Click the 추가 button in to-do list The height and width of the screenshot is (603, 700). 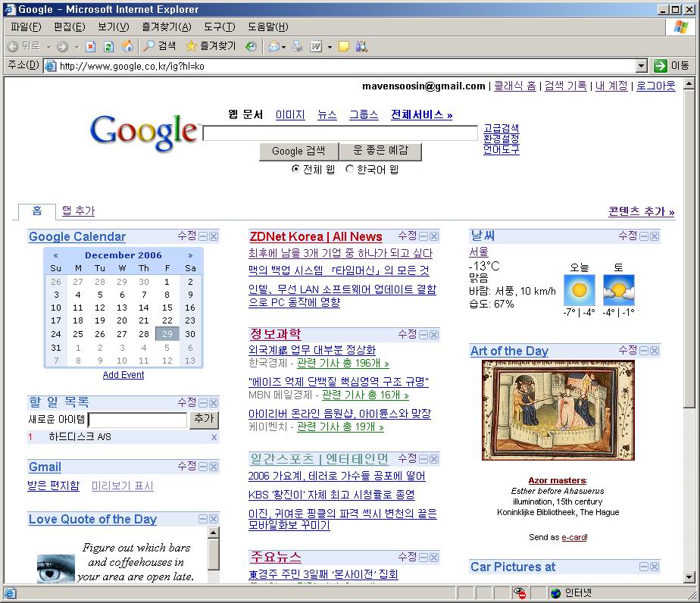click(204, 419)
